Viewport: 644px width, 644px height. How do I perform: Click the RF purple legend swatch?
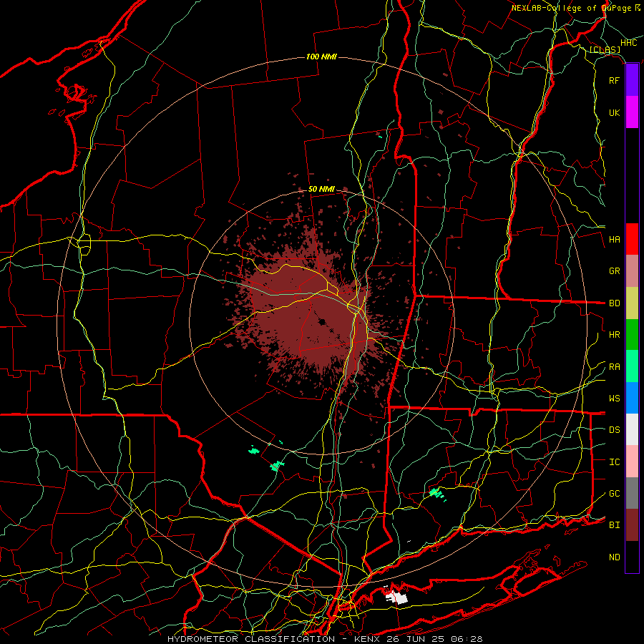[632, 80]
